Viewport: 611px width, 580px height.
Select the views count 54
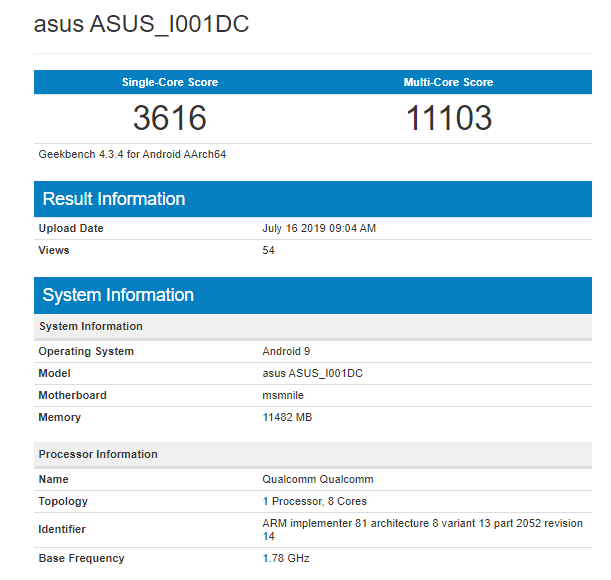tap(268, 250)
